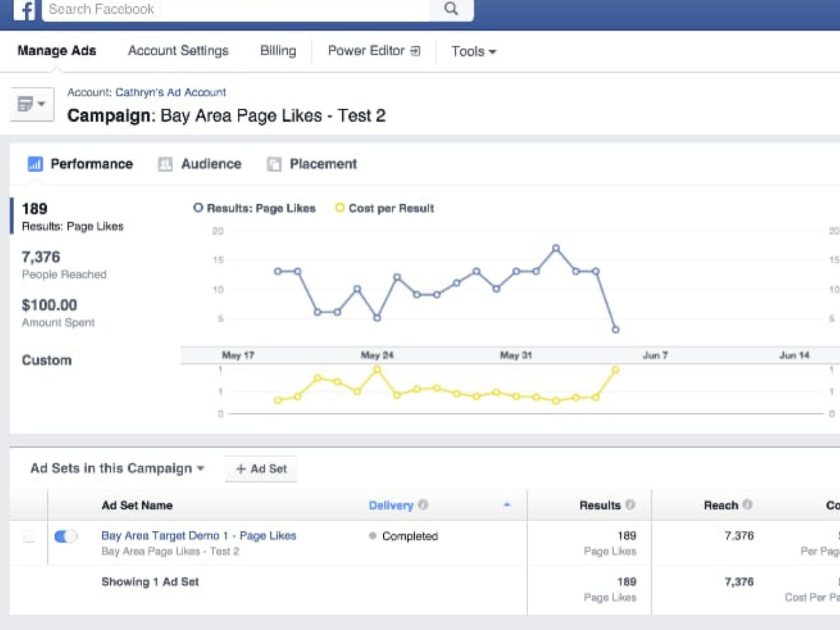840x630 pixels.
Task: Toggle the Cost per Result legend marker
Action: tap(340, 208)
